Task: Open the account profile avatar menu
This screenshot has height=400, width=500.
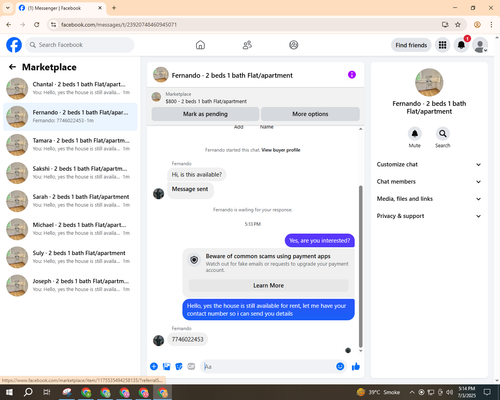Action: pos(480,45)
